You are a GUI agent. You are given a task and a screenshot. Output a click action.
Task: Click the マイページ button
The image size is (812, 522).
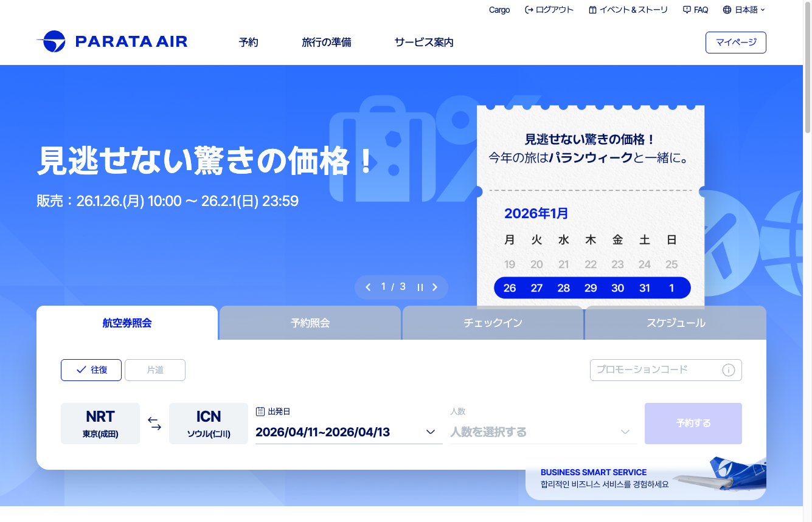(x=735, y=43)
